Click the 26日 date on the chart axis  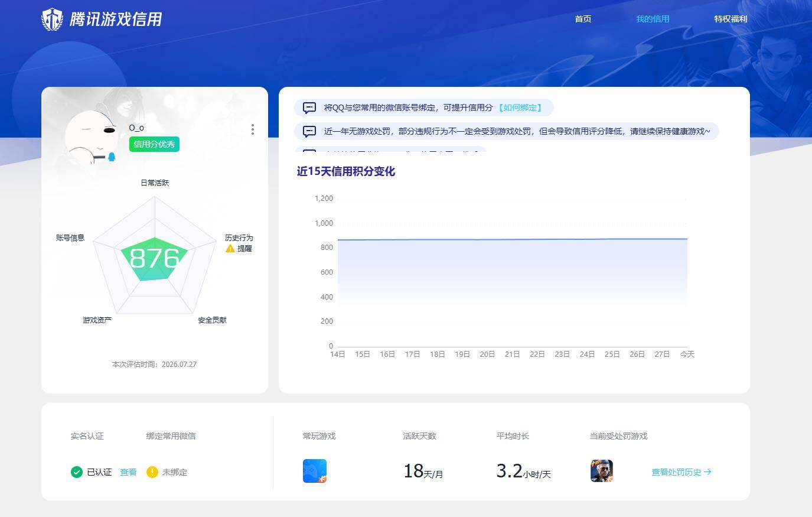pyautogui.click(x=637, y=355)
